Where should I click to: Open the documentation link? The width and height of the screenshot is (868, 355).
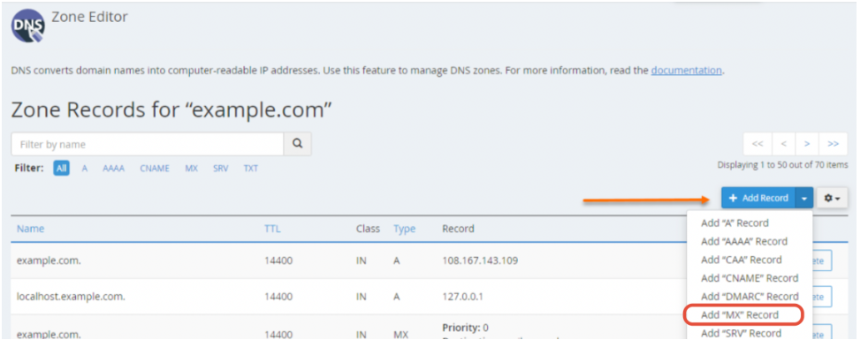pos(686,71)
